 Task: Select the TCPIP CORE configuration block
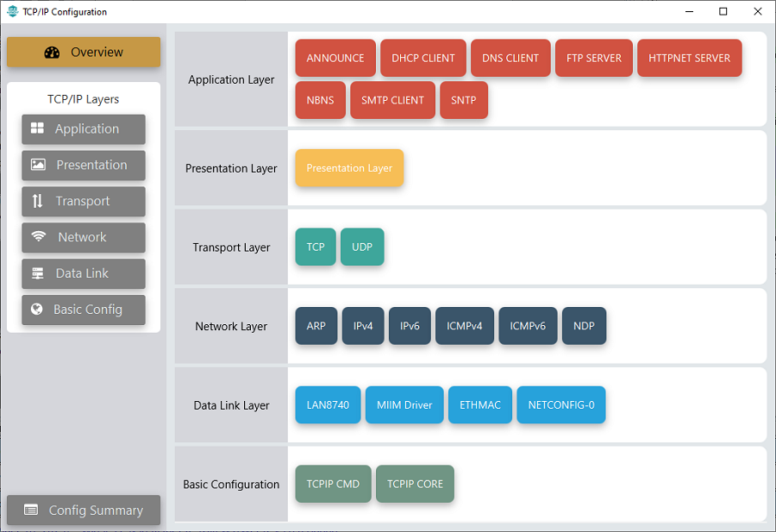point(415,485)
